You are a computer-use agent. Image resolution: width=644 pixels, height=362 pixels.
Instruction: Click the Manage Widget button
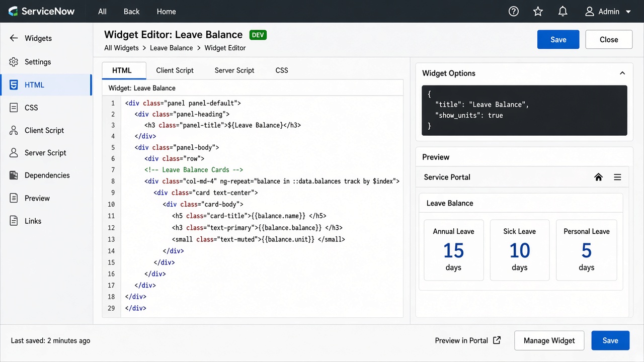coord(549,340)
